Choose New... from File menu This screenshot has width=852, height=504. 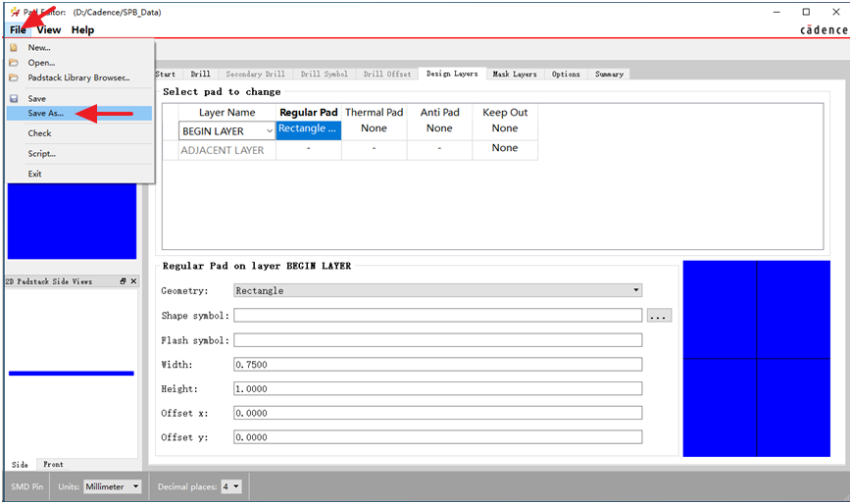pyautogui.click(x=39, y=48)
